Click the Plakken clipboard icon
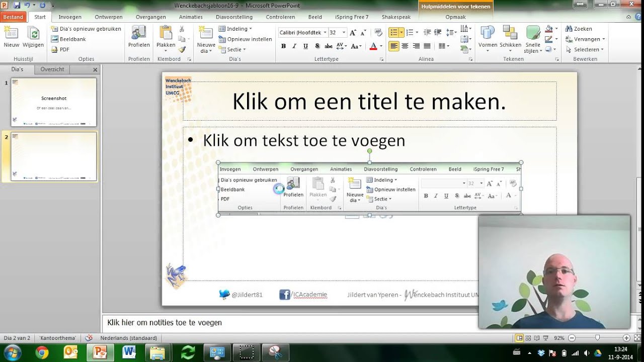 (x=166, y=33)
